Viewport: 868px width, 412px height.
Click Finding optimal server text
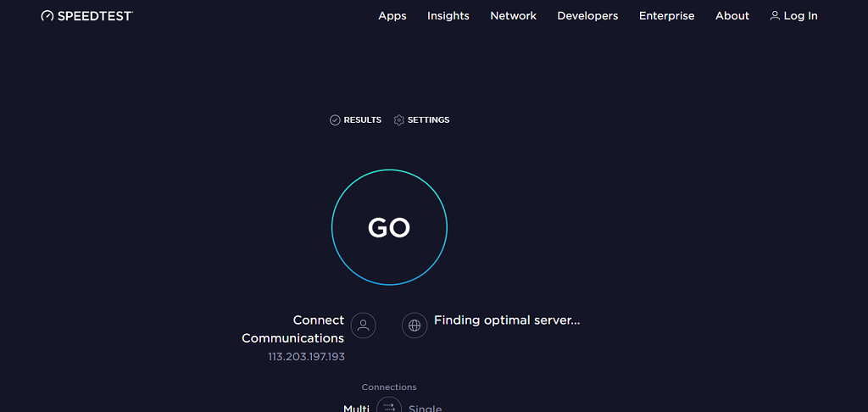507,320
